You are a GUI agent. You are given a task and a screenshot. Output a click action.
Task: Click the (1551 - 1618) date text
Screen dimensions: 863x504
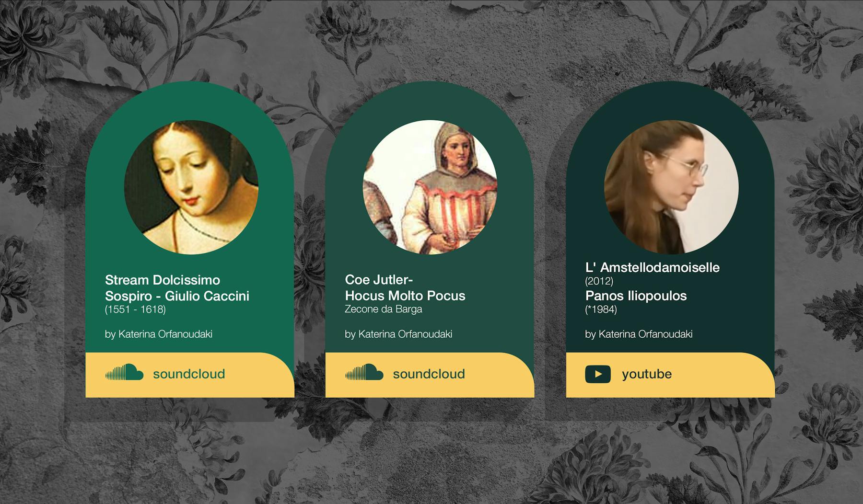tap(135, 309)
